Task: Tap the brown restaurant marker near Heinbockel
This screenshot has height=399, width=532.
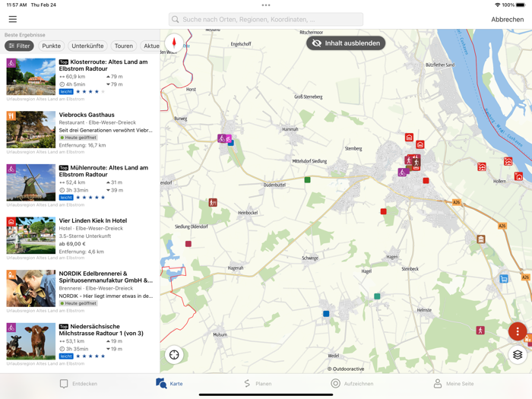Action: pyautogui.click(x=213, y=203)
